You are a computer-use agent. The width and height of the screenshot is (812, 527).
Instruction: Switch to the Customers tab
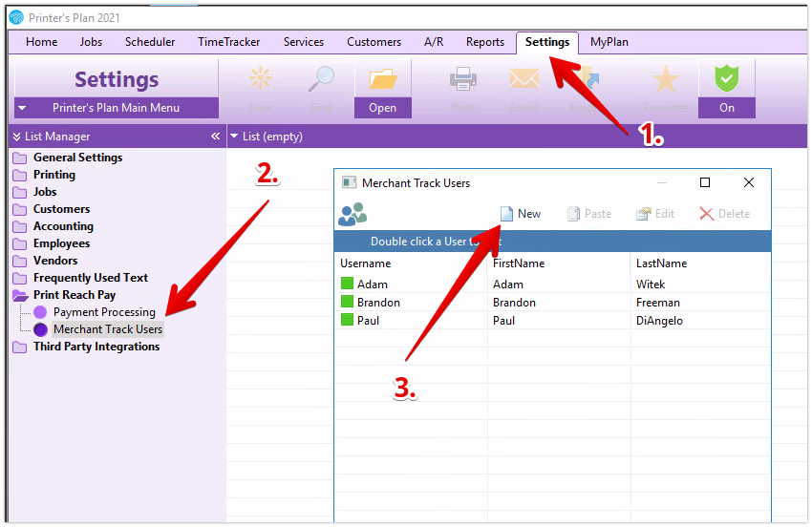[x=374, y=42]
